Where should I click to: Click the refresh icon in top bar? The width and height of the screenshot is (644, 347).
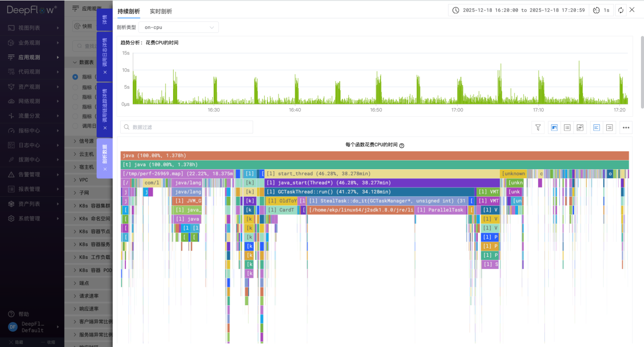tap(621, 10)
